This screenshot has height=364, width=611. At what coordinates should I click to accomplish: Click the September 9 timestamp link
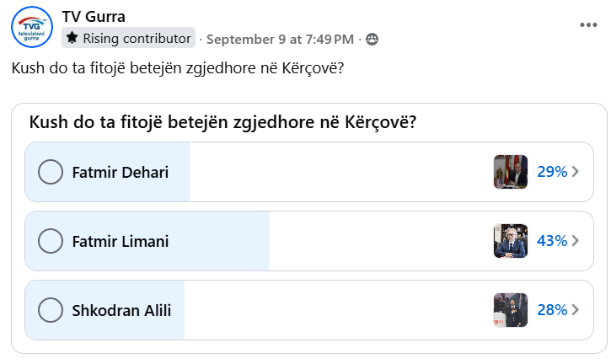280,39
